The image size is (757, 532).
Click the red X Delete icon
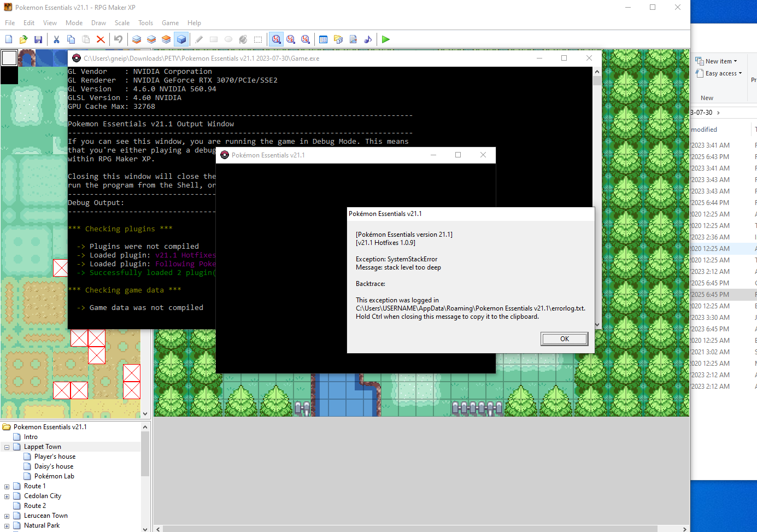coord(101,39)
